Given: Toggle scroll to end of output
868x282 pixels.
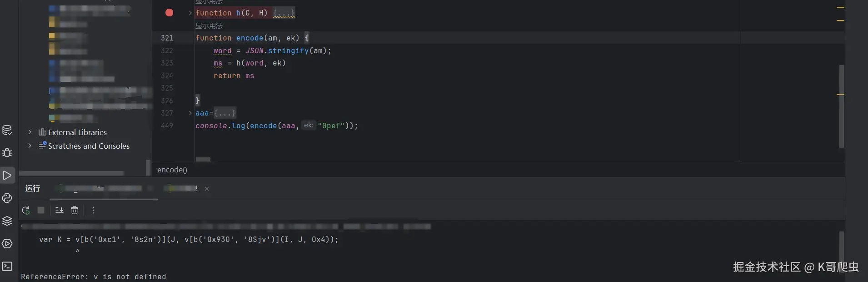Looking at the screenshot, I should coord(59,210).
